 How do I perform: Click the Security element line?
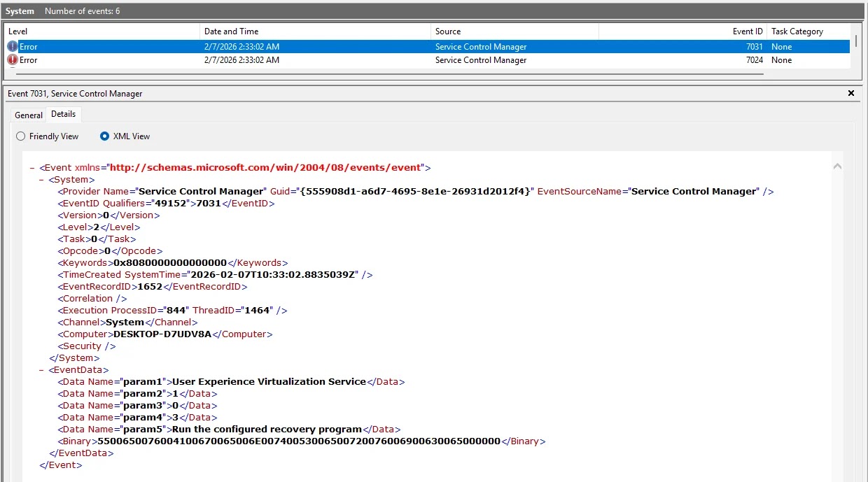(87, 346)
